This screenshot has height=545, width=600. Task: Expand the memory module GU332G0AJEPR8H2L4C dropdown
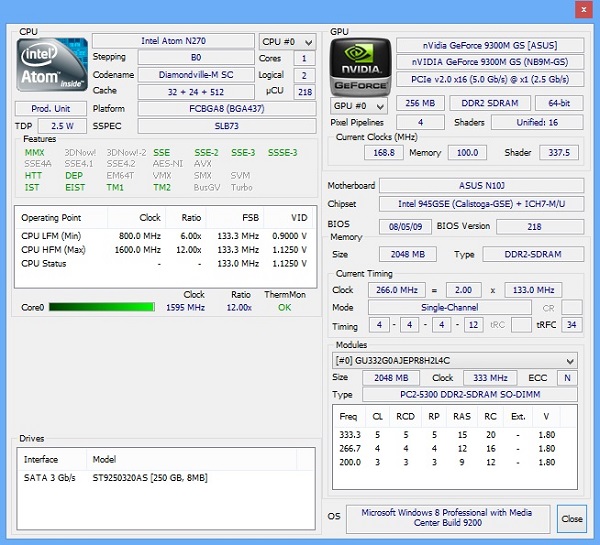pos(455,361)
